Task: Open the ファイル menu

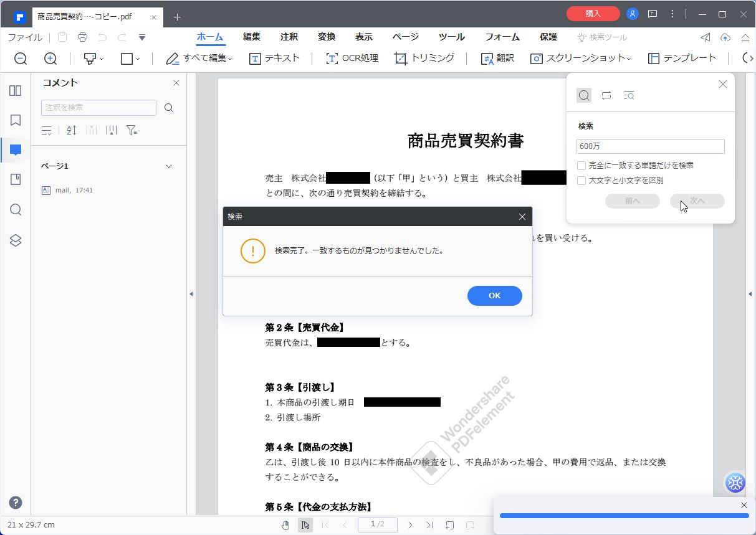Action: 24,37
